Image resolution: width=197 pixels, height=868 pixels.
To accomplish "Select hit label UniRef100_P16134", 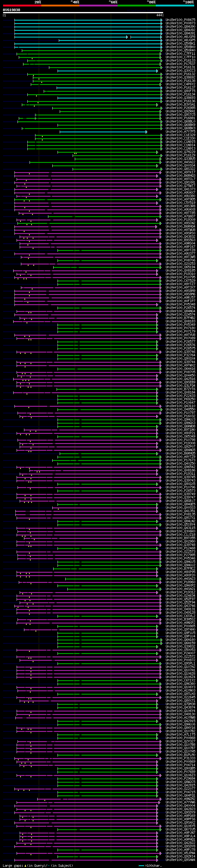I will click(x=180, y=94).
